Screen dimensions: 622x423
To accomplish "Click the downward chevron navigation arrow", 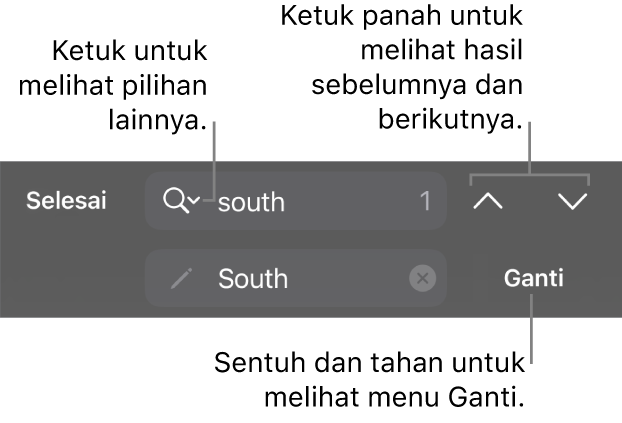I will [572, 201].
